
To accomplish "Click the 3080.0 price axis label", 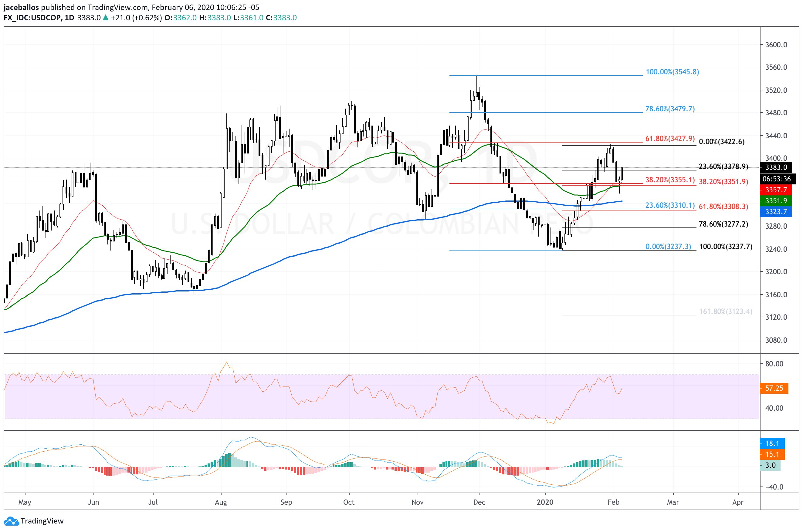I will tap(776, 340).
